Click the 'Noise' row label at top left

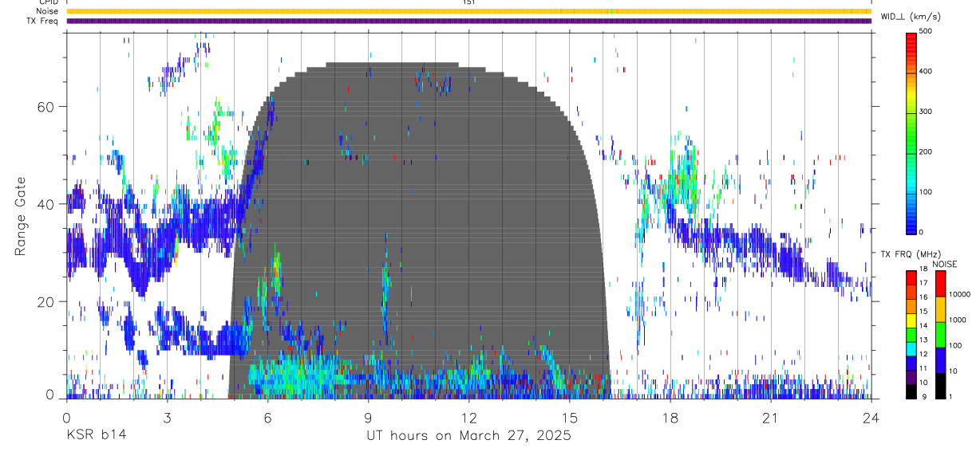tap(47, 11)
